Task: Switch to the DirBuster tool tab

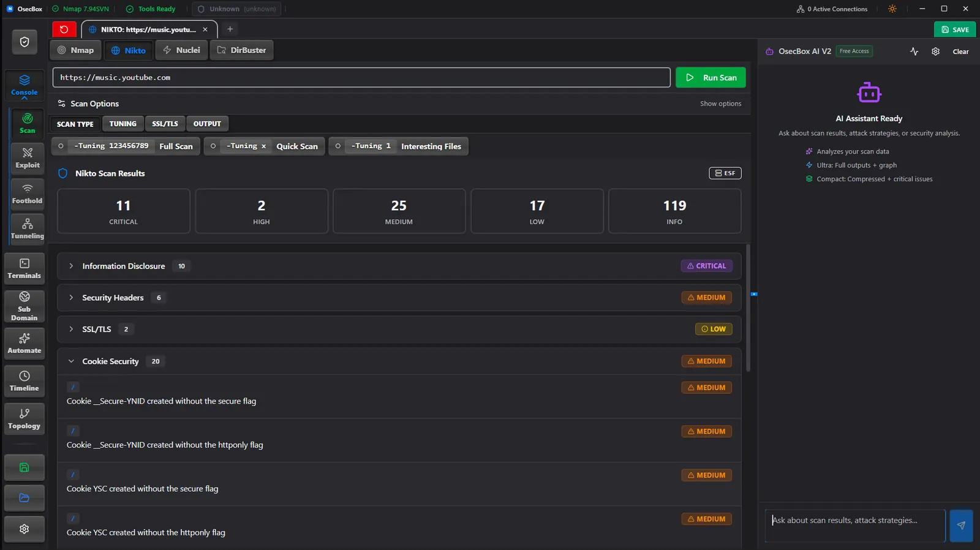Action: pyautogui.click(x=241, y=50)
